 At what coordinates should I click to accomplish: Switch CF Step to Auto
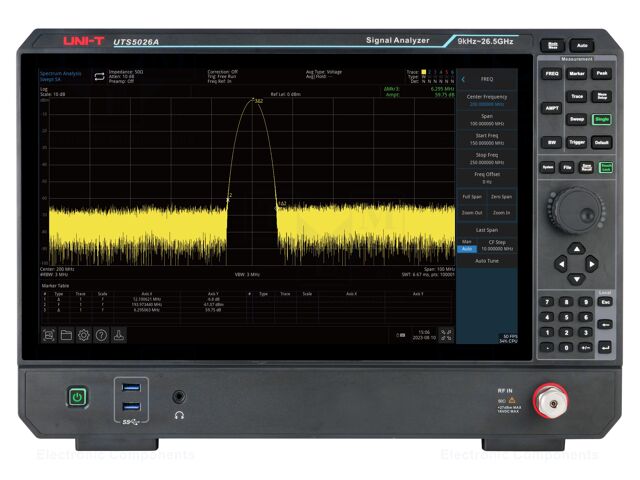pyautogui.click(x=467, y=249)
